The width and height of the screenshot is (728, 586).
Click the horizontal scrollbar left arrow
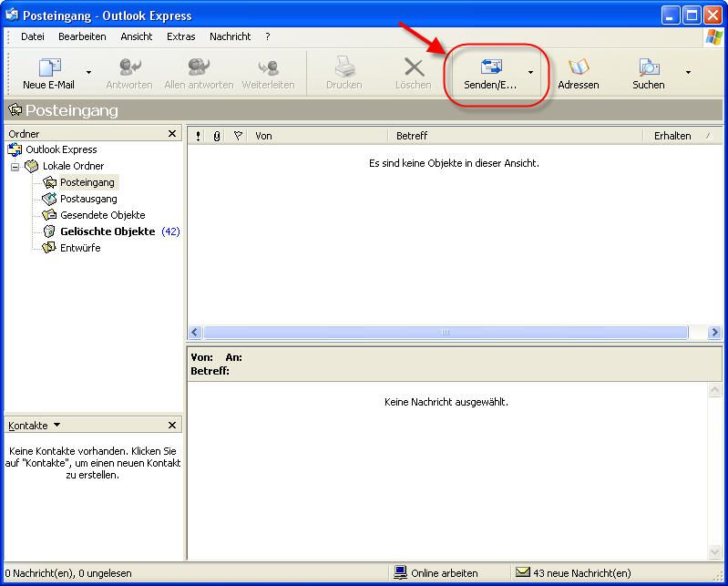click(x=195, y=332)
